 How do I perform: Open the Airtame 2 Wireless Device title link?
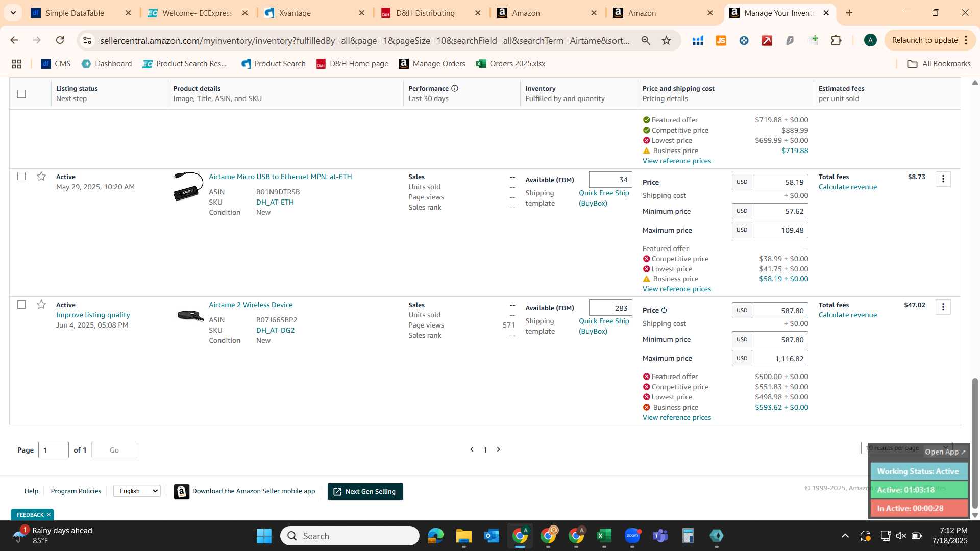[251, 305]
